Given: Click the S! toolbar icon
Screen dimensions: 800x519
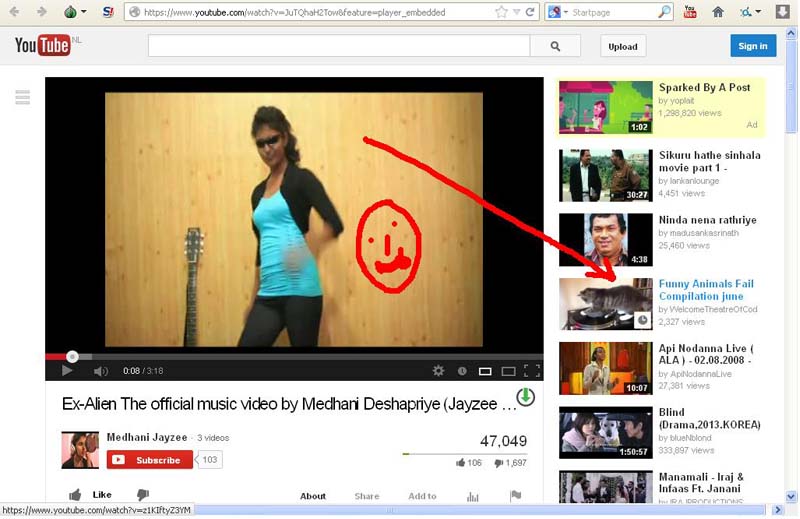Looking at the screenshot, I should 108,12.
